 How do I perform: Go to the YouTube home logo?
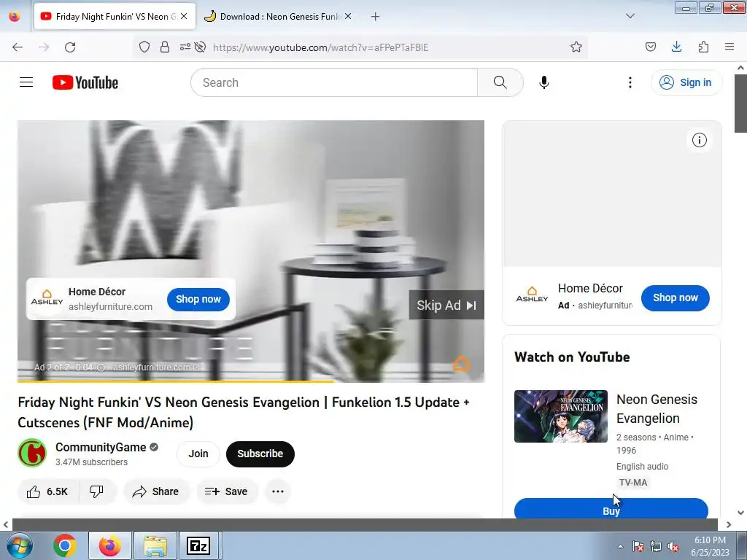click(85, 82)
